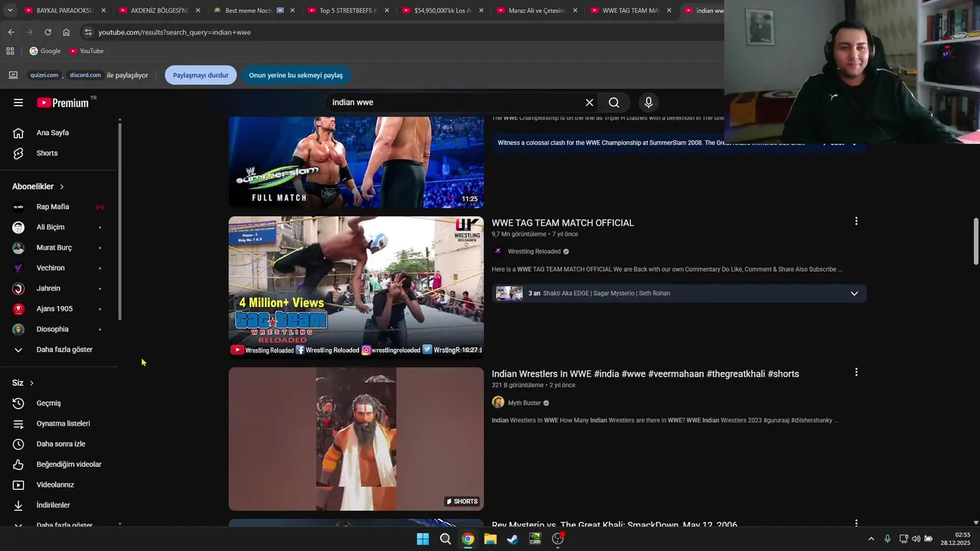Open Oynatma listeleri playlists
Image resolution: width=980 pixels, height=551 pixels.
click(61, 423)
